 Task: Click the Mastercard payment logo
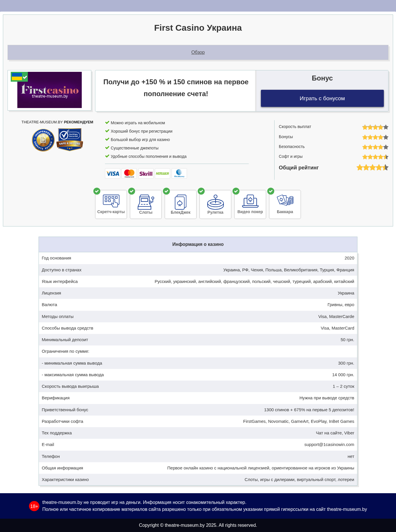click(129, 173)
